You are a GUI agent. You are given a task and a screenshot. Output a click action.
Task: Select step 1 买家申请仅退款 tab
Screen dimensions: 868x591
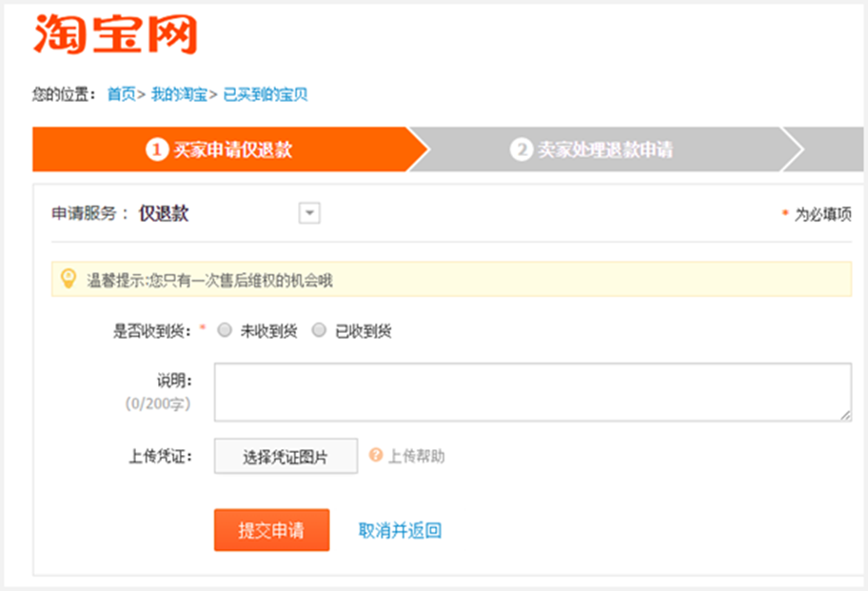(x=229, y=149)
